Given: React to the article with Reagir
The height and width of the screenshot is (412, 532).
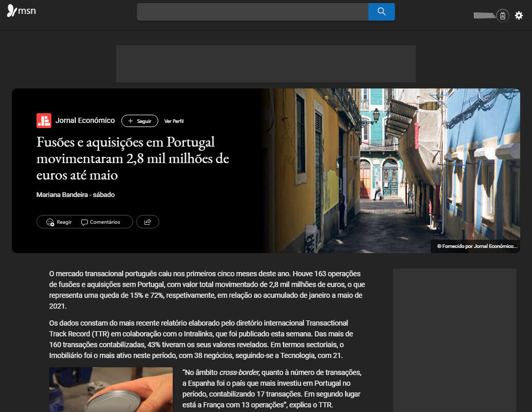Looking at the screenshot, I should tap(59, 222).
